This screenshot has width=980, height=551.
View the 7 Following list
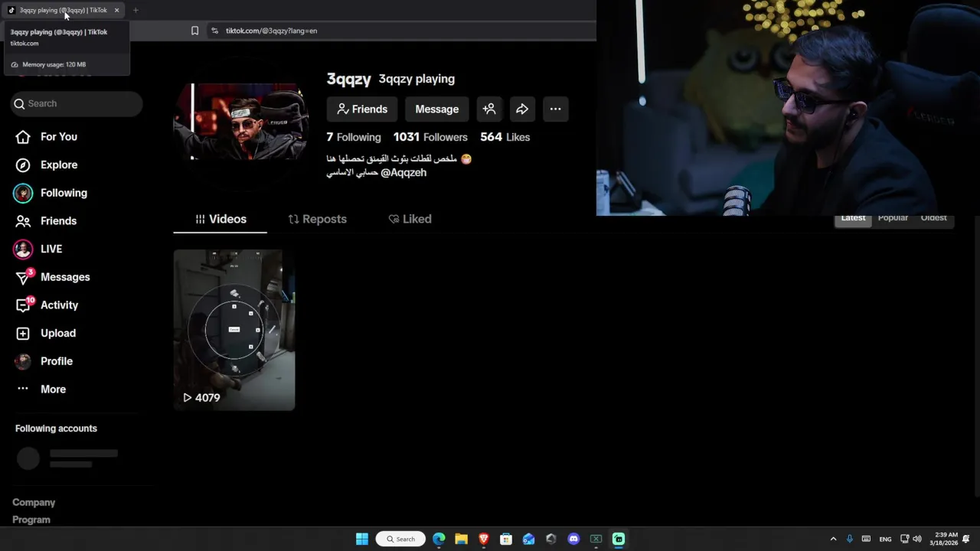[354, 137]
